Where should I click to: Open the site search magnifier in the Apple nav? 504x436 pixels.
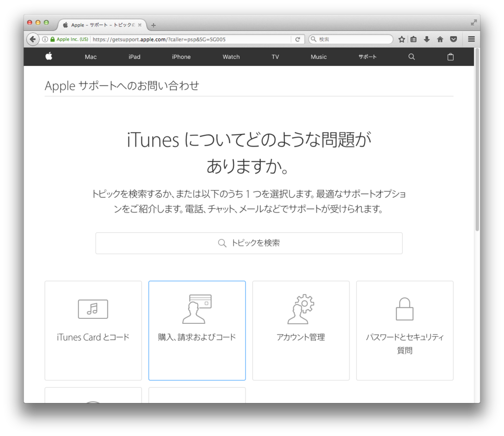click(x=411, y=57)
